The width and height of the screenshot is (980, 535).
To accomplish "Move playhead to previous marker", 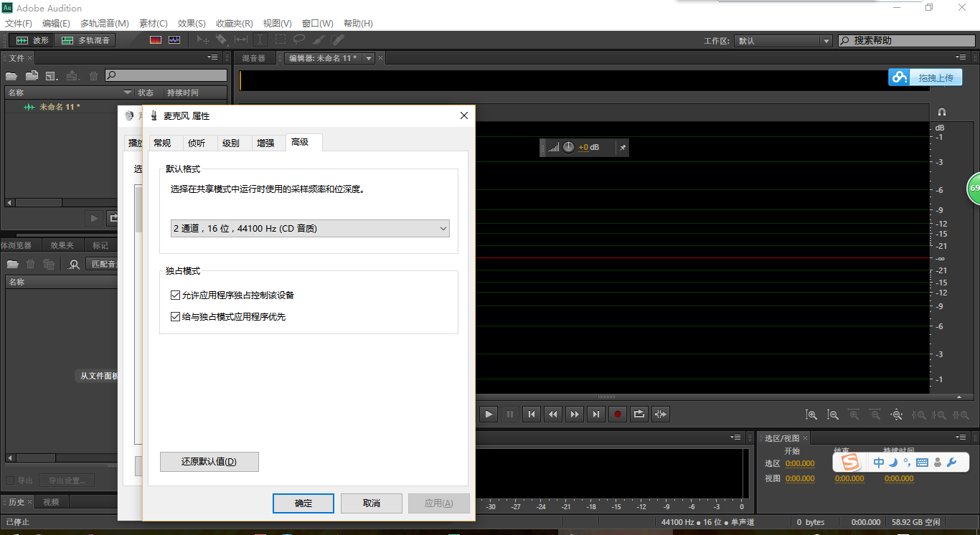I will pos(532,414).
